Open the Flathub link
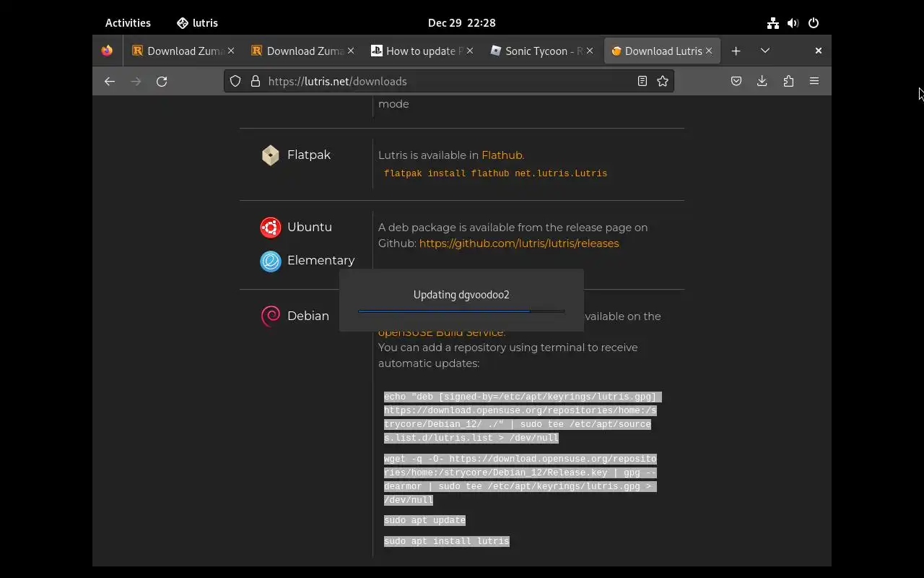This screenshot has height=578, width=924. click(502, 155)
